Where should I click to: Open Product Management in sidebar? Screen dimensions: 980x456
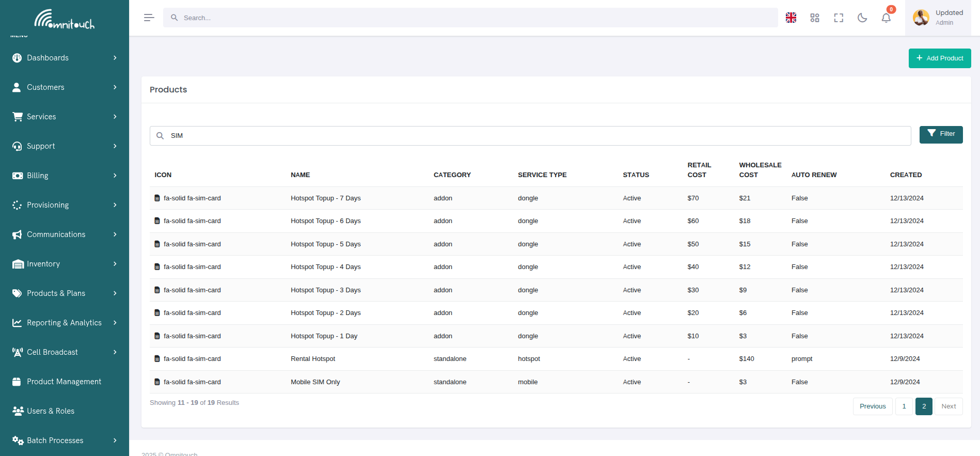64,382
